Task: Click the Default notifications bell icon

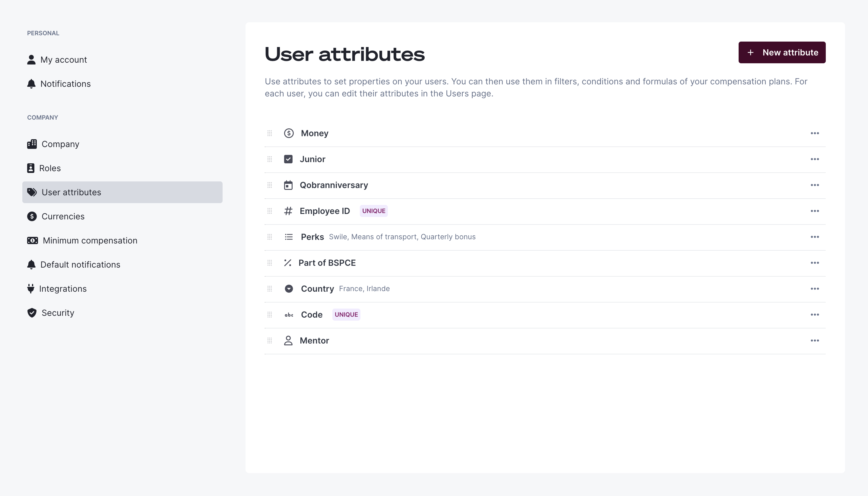Action: click(31, 265)
